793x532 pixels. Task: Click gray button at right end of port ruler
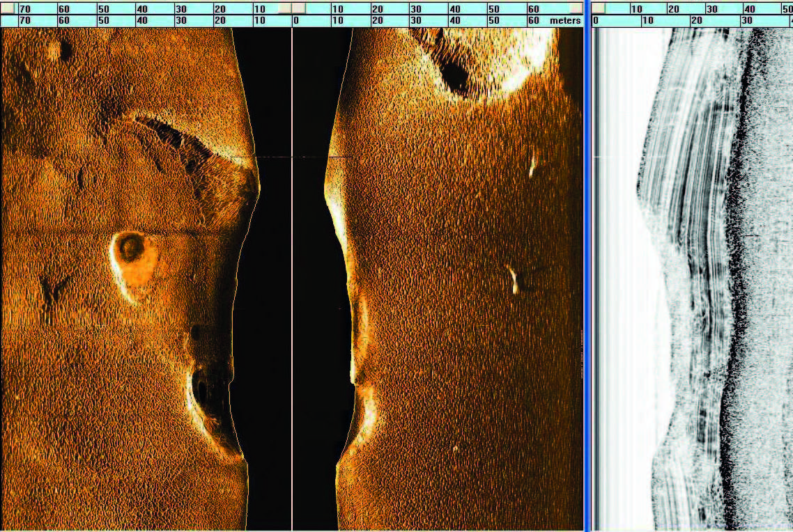284,8
